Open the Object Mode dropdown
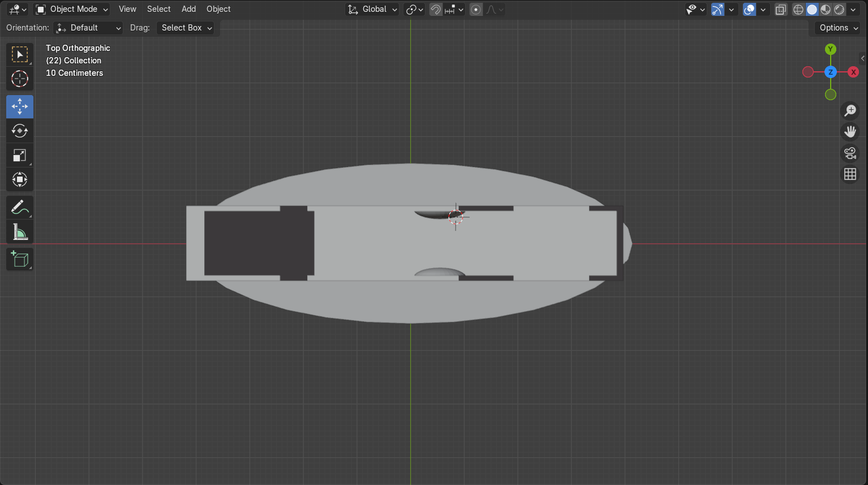 click(72, 10)
